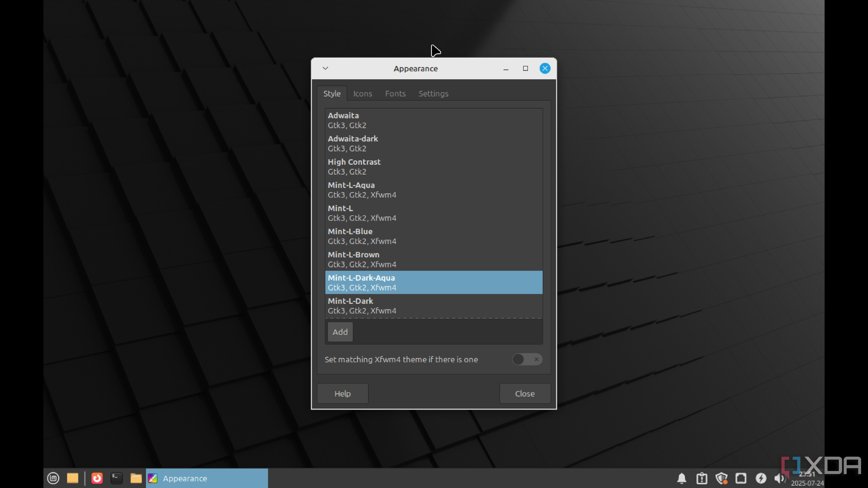Open the Appearance window menu chevron
Image resolution: width=868 pixels, height=488 pixels.
click(325, 68)
